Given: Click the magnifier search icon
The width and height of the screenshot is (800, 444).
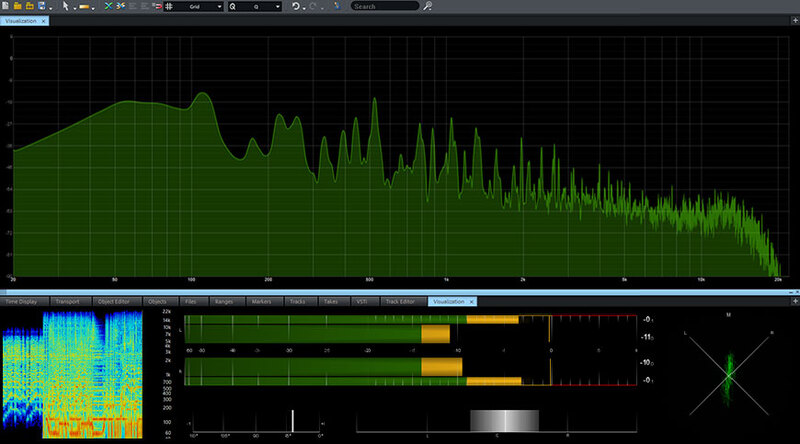Looking at the screenshot, I should point(428,6).
